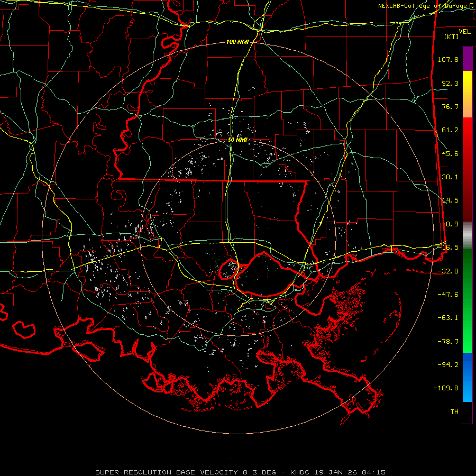Select the -109.8 legend value
Viewport: 476px width, 476px height.
pyautogui.click(x=446, y=388)
